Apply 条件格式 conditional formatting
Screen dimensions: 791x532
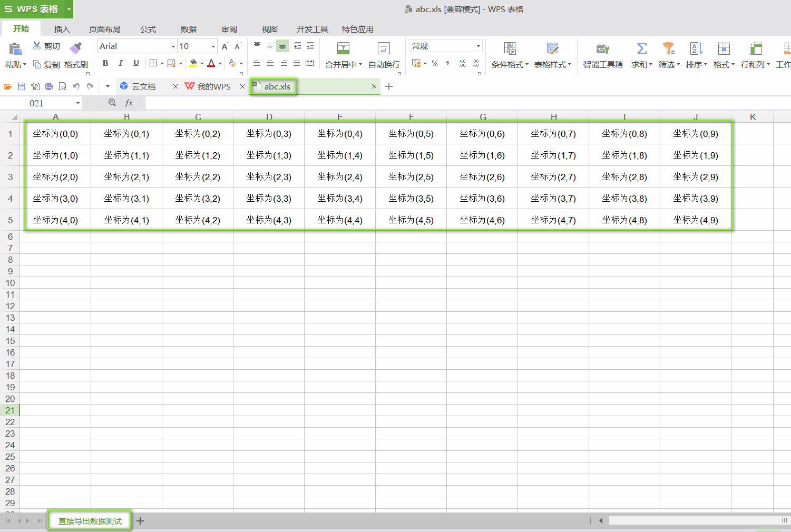[509, 55]
